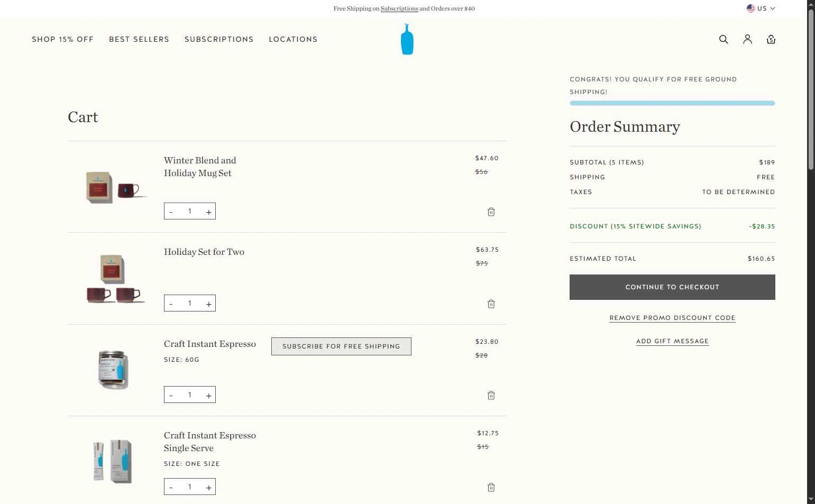The height and width of the screenshot is (504, 815).
Task: Click the Craft Instant Espresso jar thumbnail
Action: 113,370
